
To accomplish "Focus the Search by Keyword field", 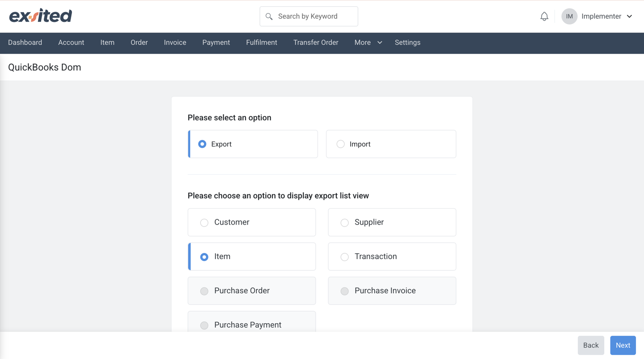I will coord(309,17).
